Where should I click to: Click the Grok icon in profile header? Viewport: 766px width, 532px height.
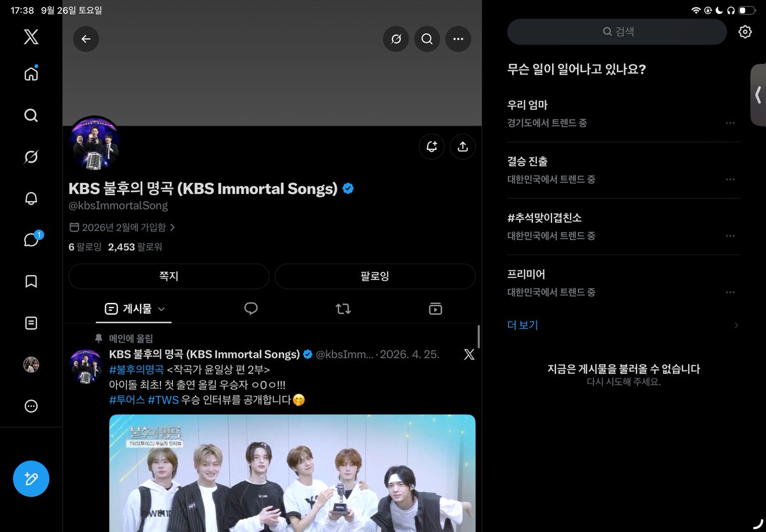click(x=396, y=39)
